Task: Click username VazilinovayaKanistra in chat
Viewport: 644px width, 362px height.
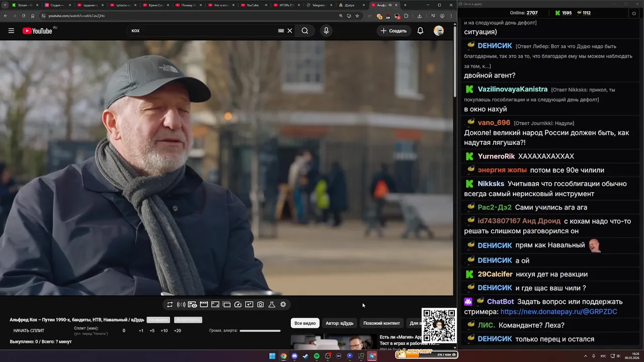Action: (513, 89)
